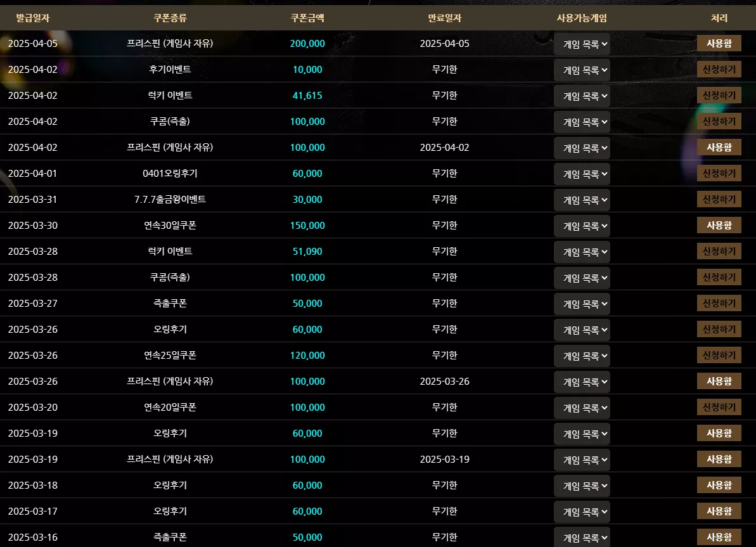Apply for the 연속25일쿠폰 120,000 coupon
The image size is (756, 547).
719,356
